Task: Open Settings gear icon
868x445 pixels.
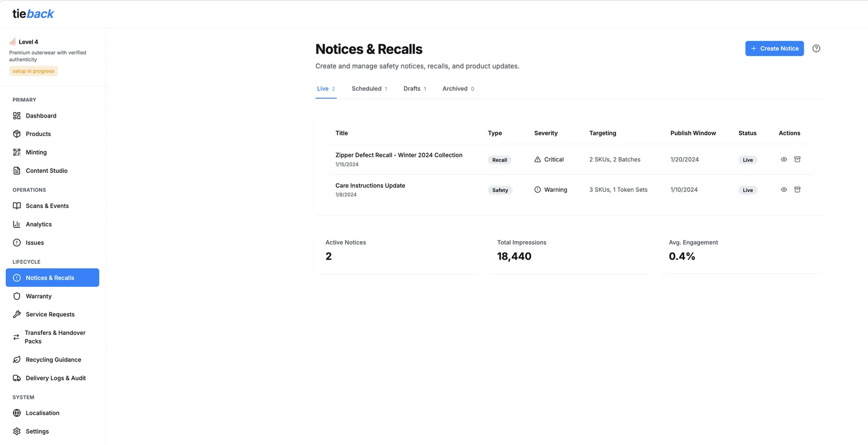Action: pyautogui.click(x=16, y=431)
